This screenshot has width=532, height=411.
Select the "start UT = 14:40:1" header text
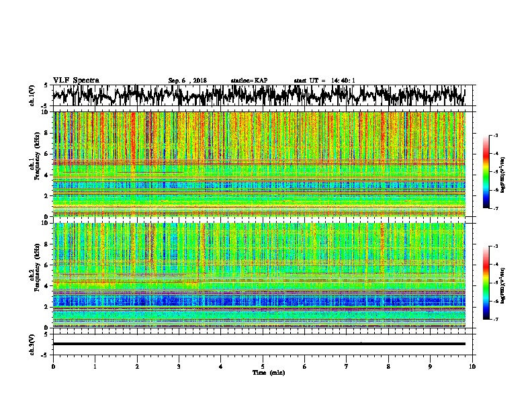[324, 81]
